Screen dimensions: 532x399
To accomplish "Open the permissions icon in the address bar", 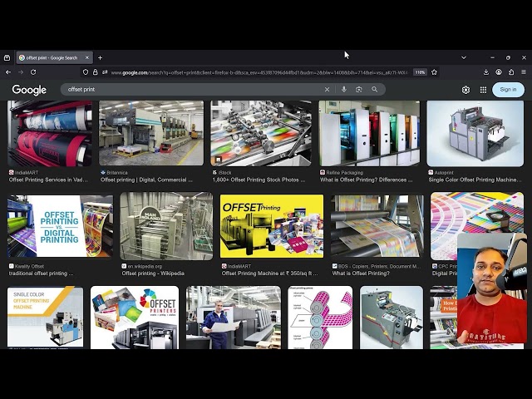I will [x=105, y=72].
